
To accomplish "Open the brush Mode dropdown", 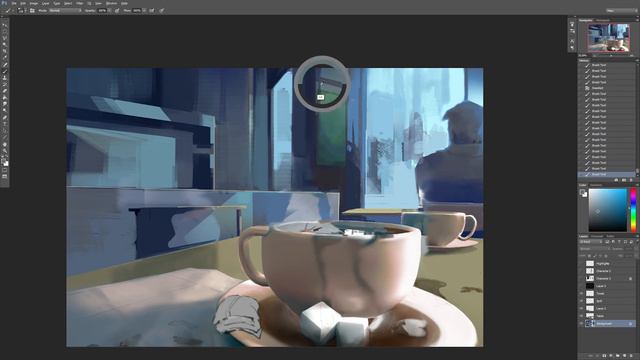I will [65, 10].
